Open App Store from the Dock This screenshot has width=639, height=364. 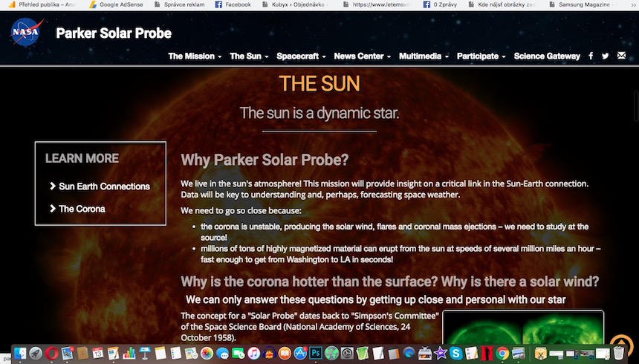300,353
